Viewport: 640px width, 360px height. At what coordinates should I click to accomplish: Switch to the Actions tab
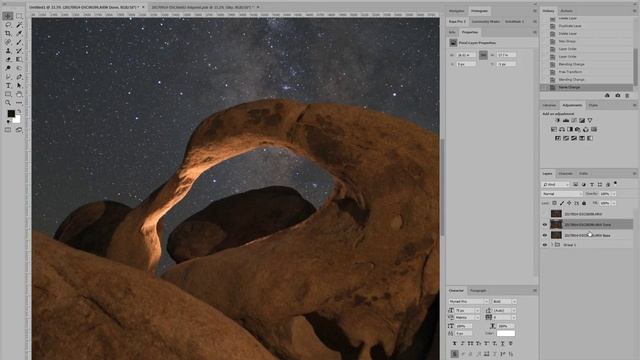pyautogui.click(x=566, y=11)
